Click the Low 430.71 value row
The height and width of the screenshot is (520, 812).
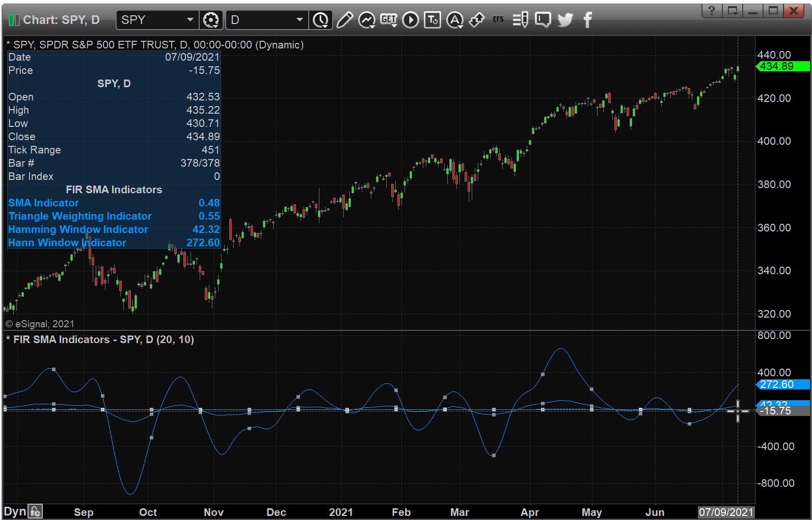pos(114,123)
